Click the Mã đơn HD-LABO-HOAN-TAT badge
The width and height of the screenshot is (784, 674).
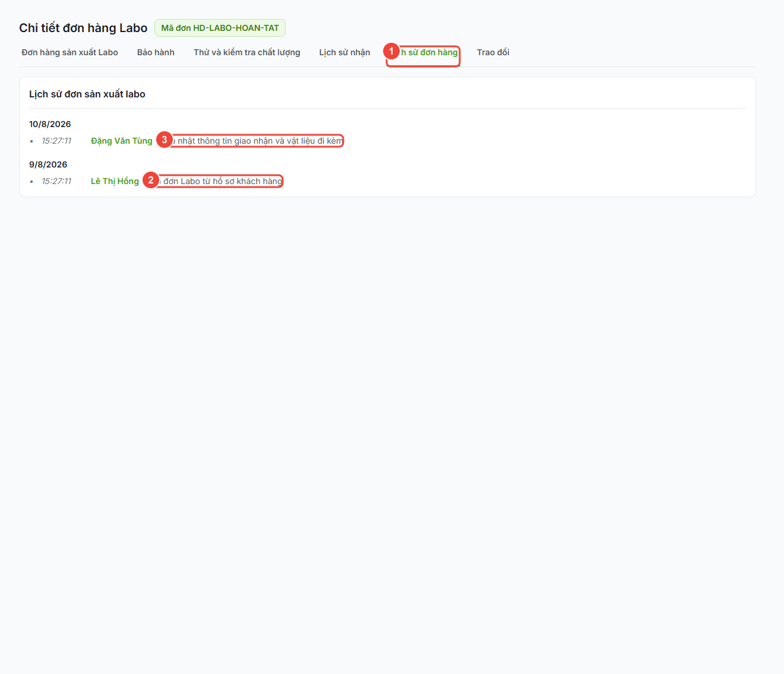tap(220, 28)
